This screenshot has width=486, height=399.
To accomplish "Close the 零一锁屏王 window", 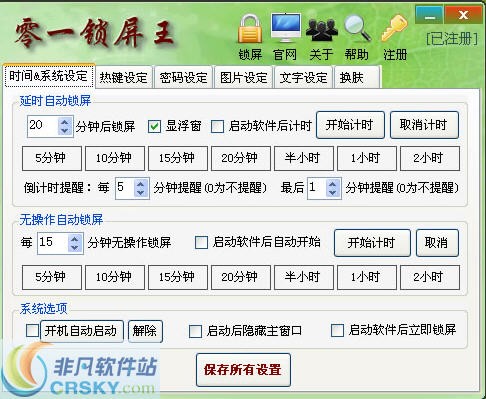I will [x=463, y=15].
